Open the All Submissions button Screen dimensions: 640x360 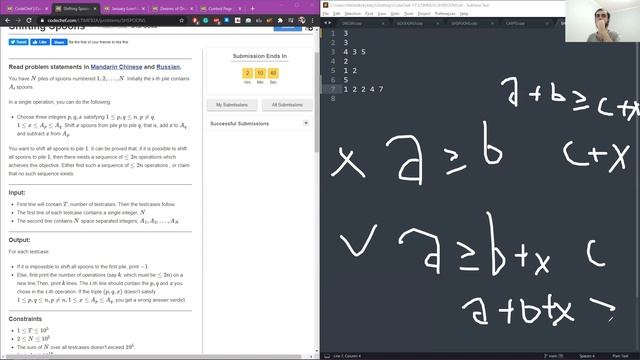tap(287, 105)
